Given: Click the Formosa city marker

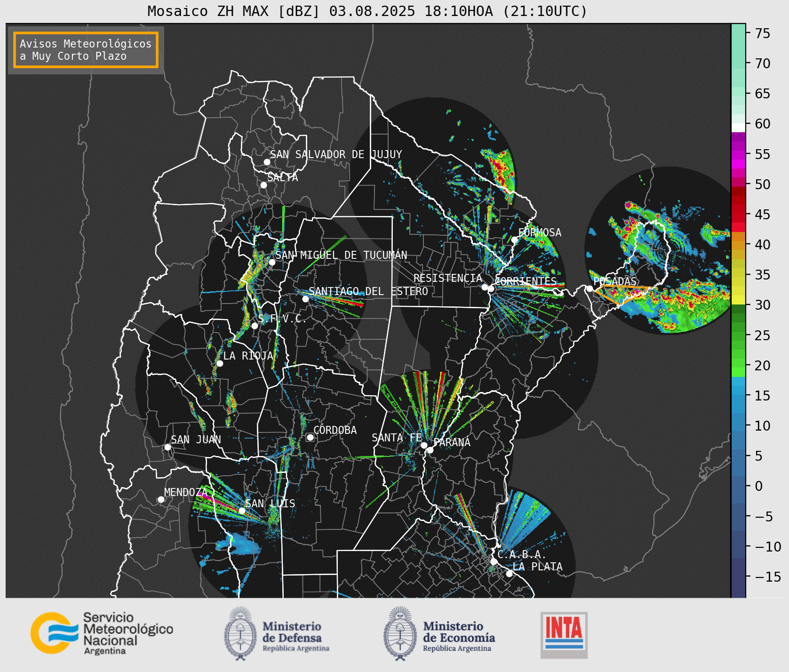Looking at the screenshot, I should [515, 240].
